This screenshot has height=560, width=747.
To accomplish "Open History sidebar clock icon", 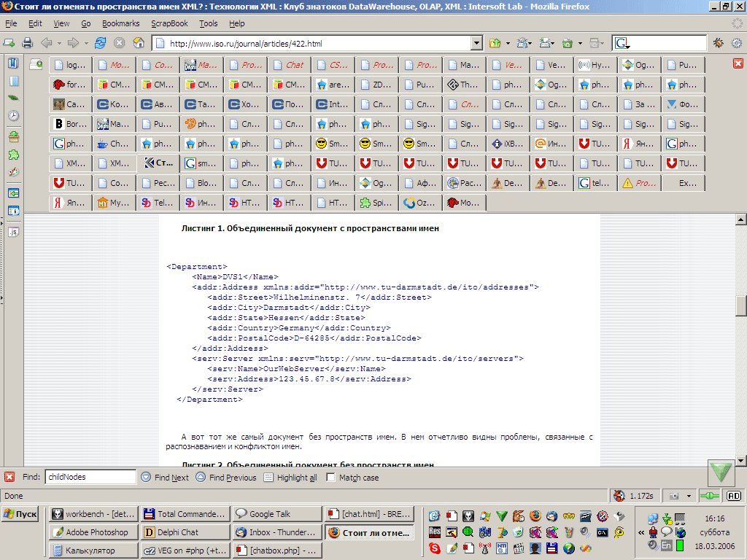I will click(x=13, y=116).
